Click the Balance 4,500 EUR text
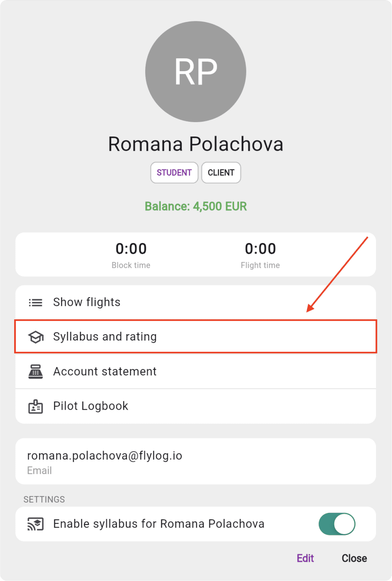 click(196, 206)
